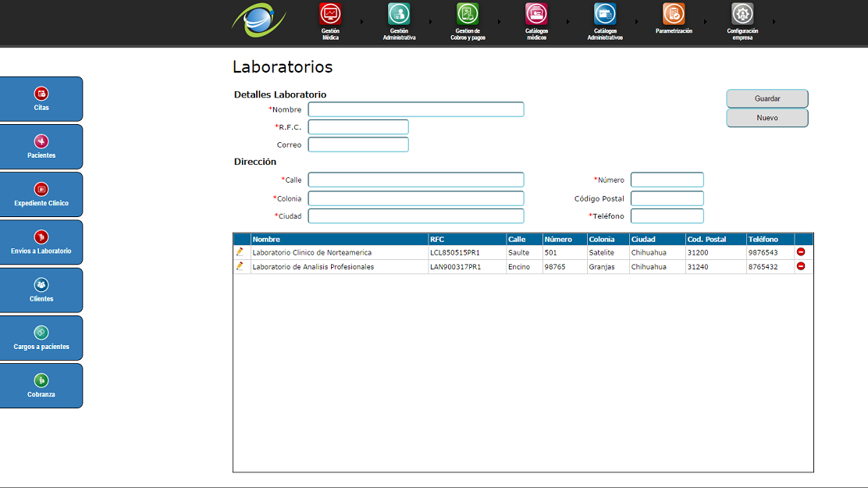
Task: Open Configuración empresa gear icon
Action: [742, 14]
